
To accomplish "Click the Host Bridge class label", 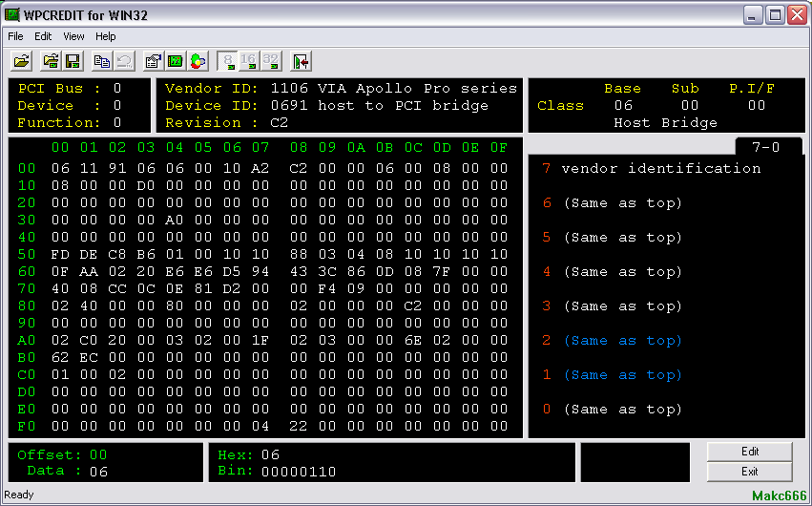I will click(x=665, y=123).
